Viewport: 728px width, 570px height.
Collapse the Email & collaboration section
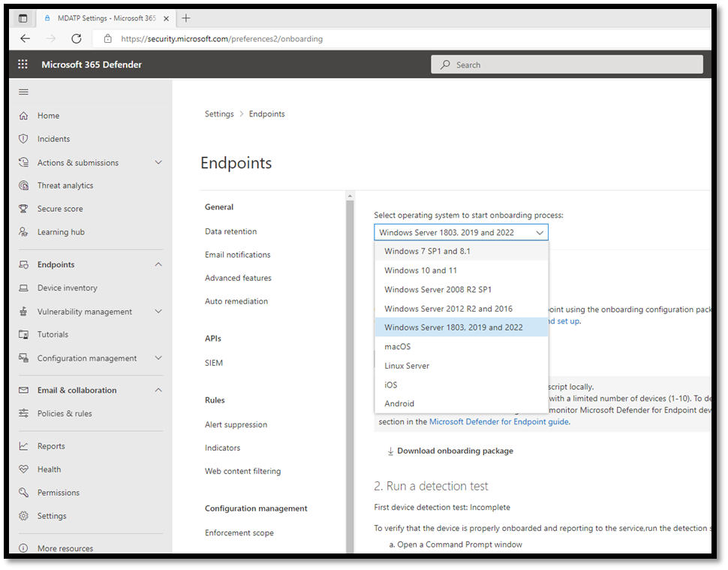[x=158, y=390]
